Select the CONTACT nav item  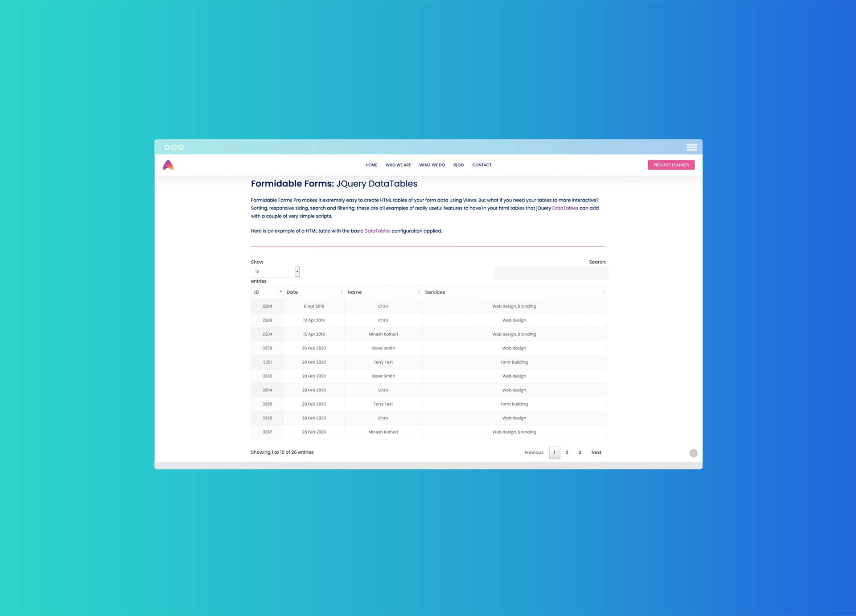[481, 165]
